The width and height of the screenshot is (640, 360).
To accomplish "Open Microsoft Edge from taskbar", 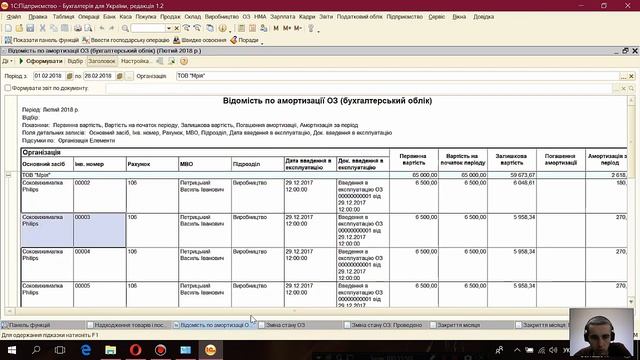I will (x=86, y=350).
